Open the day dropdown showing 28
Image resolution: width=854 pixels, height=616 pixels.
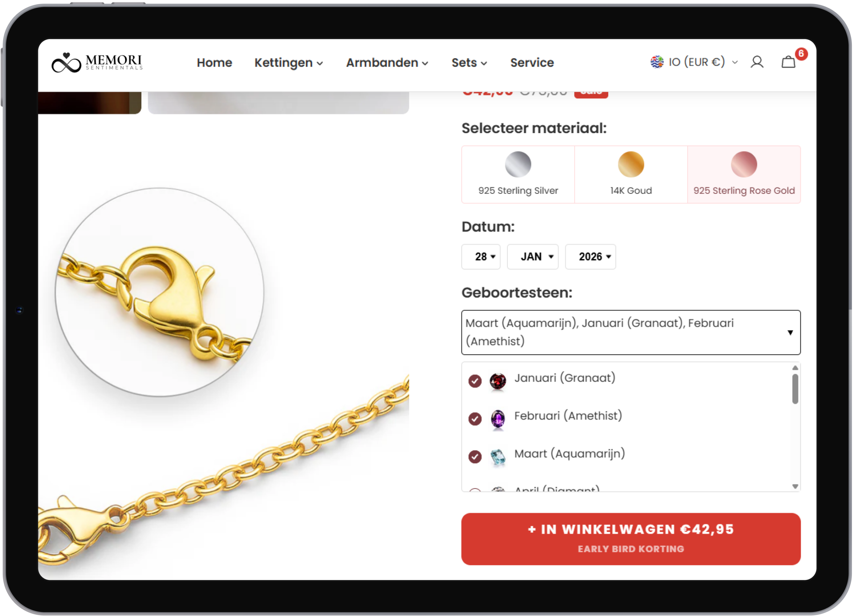(x=481, y=257)
